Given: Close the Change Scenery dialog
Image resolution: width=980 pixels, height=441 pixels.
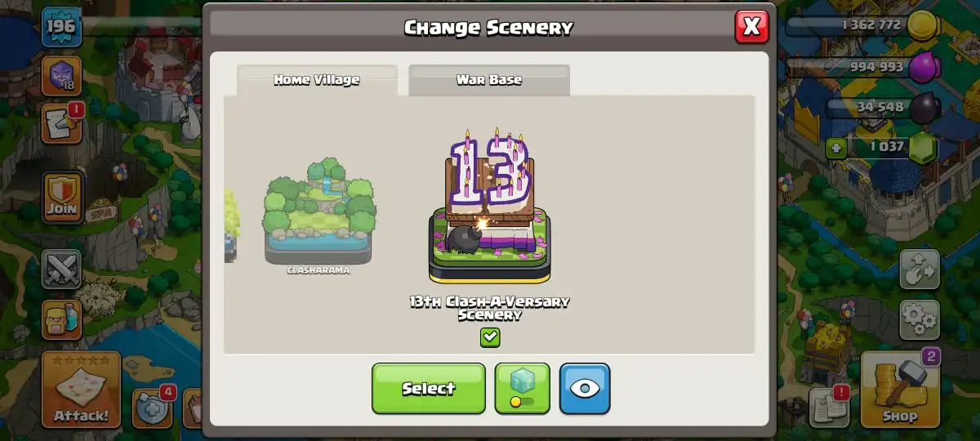Looking at the screenshot, I should (751, 27).
